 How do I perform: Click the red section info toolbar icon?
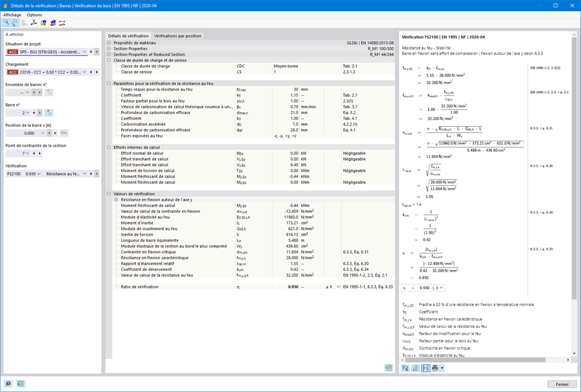[x=53, y=23]
